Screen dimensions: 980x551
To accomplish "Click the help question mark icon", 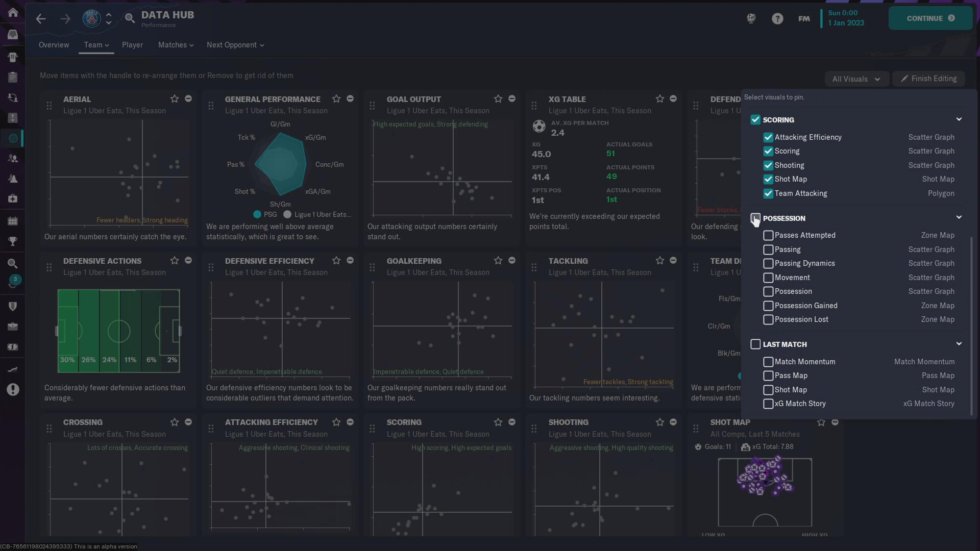I will 777,19.
